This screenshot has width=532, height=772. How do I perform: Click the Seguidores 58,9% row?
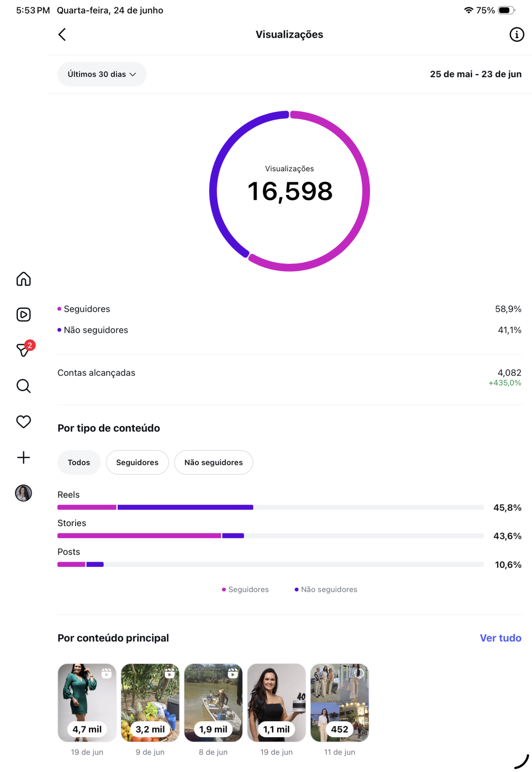[289, 309]
